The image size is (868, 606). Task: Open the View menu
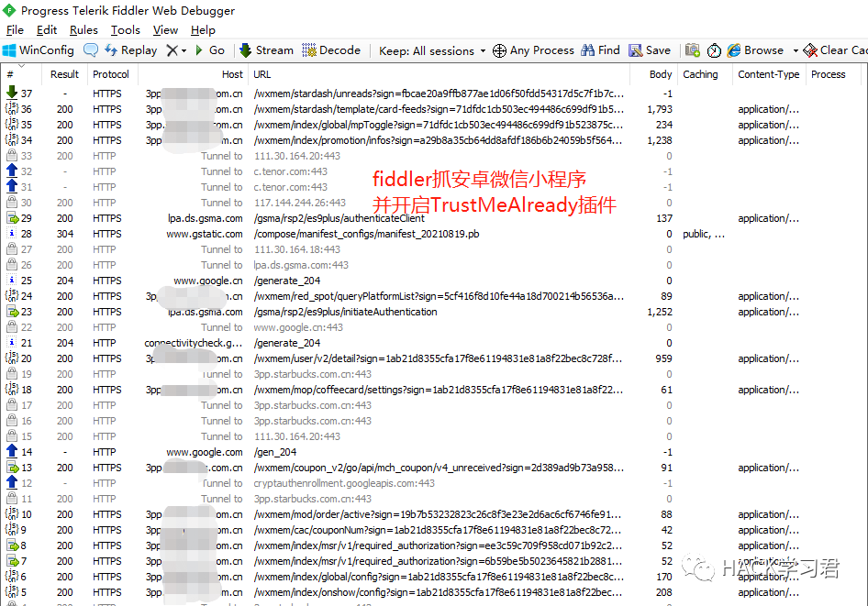(165, 30)
